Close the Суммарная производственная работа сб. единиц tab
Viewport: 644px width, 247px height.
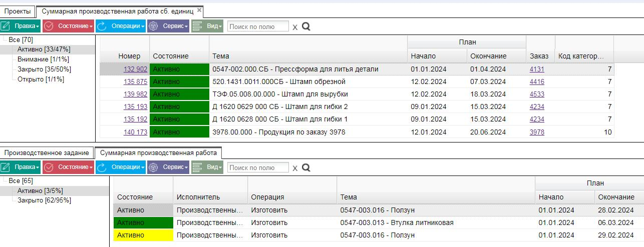(x=199, y=10)
